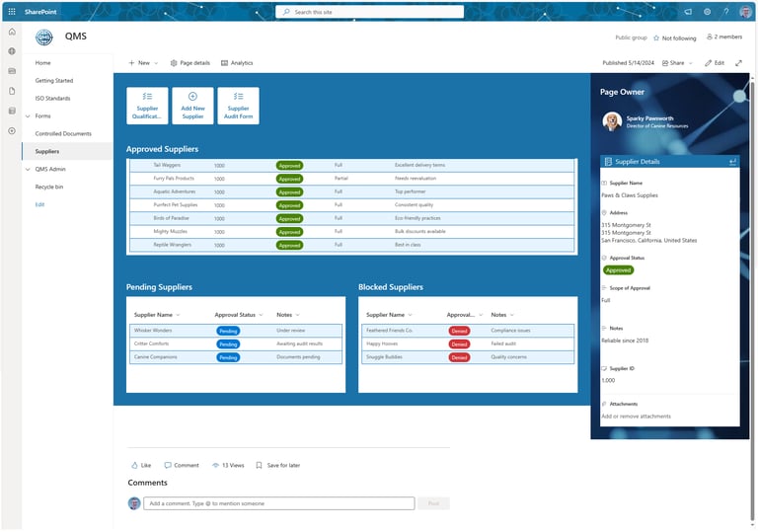The image size is (758, 532).
Task: Click the Not following star icon
Action: click(656, 38)
